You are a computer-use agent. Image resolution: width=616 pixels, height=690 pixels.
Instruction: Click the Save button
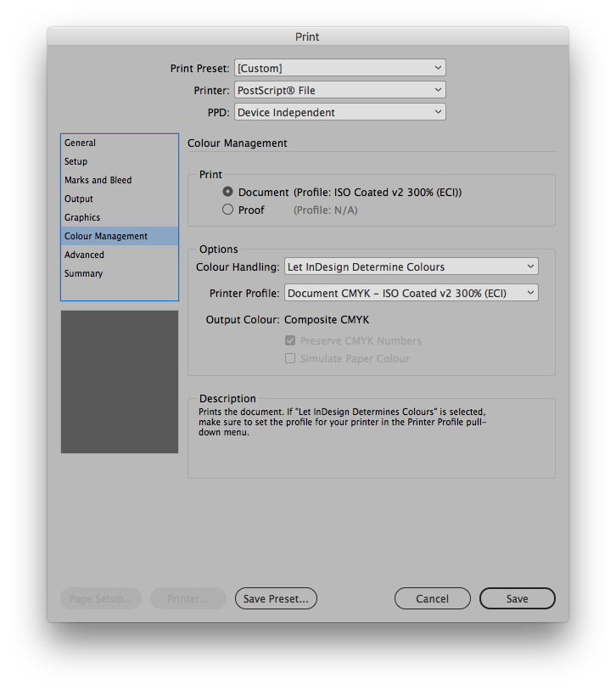(x=517, y=598)
